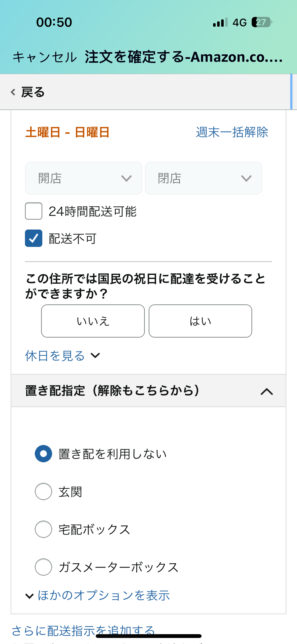
Task: Tap the battery indicator in status bar
Action: tap(262, 22)
